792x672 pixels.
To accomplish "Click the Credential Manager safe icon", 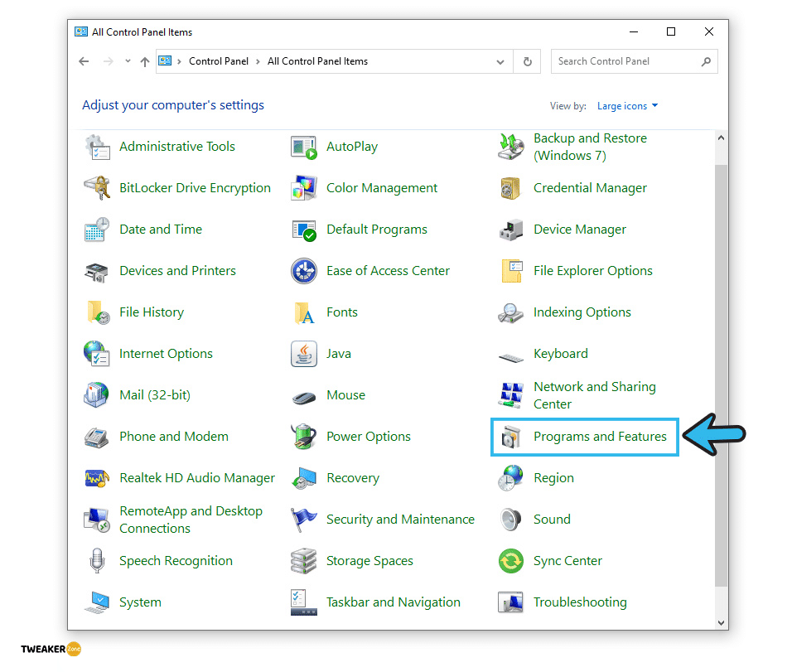I will 510,188.
